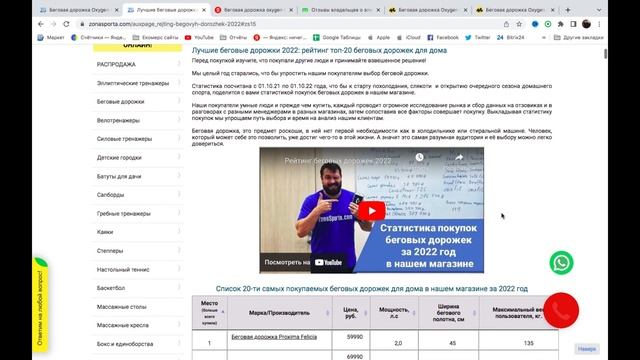Image resolution: width=640 pixels, height=360 pixels.
Task: Select the Лучшие беговые дорожки tab
Action: (x=167, y=10)
